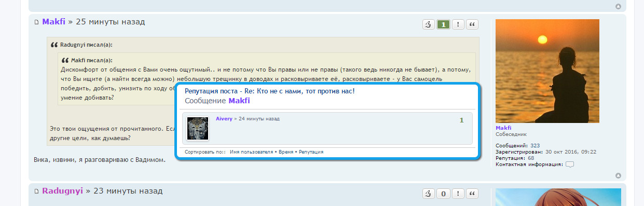Open the green reputation score on Makfi's post
The width and height of the screenshot is (644, 206).
coord(443,24)
